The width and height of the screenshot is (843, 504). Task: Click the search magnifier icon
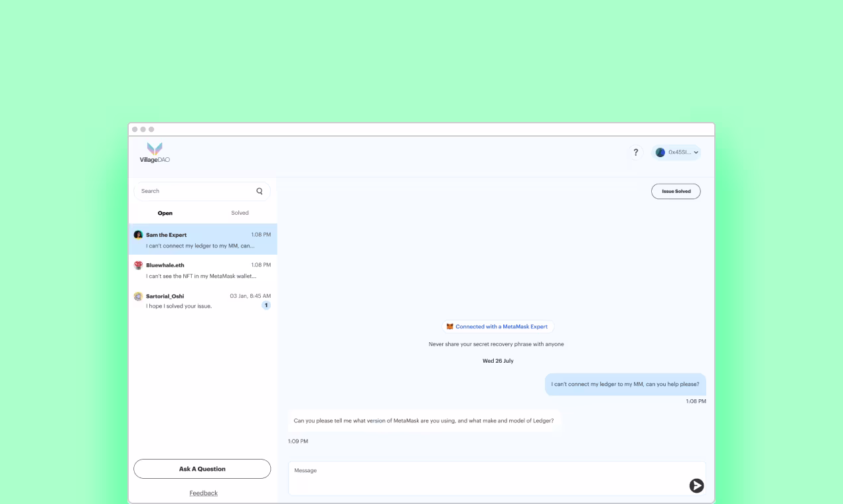point(260,191)
